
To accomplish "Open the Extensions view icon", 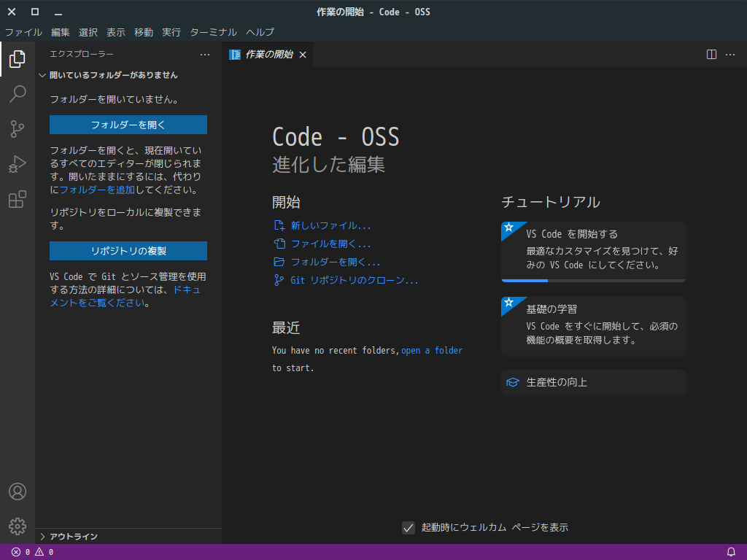I will click(18, 199).
